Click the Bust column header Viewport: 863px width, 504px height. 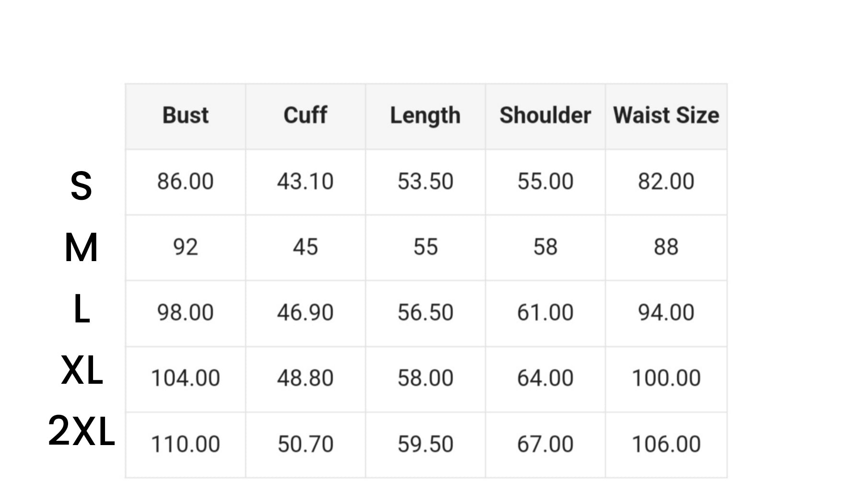click(x=186, y=115)
